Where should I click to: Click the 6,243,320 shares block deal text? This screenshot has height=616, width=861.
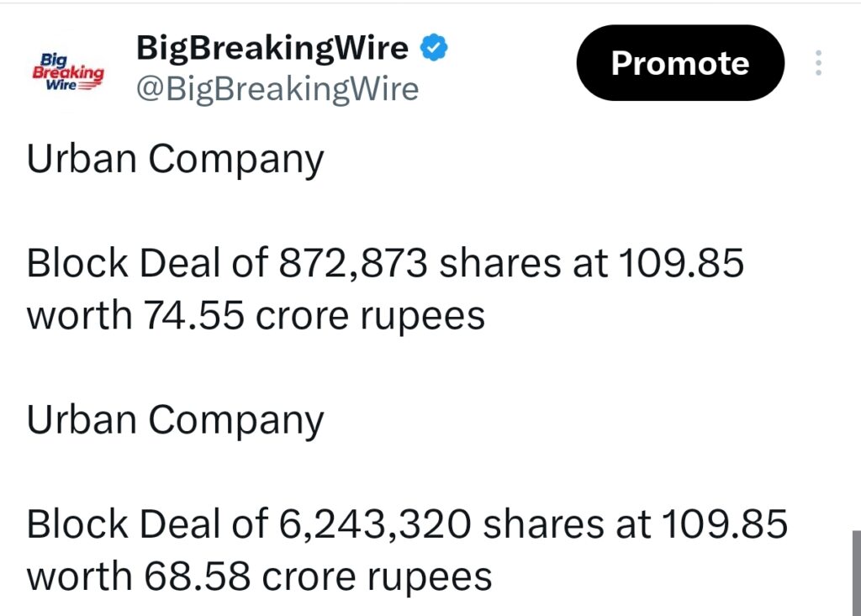click(x=406, y=524)
